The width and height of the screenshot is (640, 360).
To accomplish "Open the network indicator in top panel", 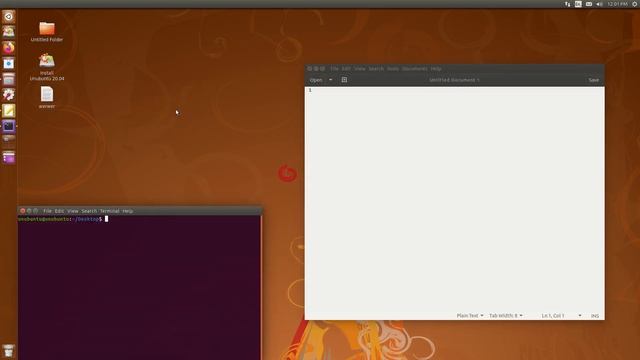I will [x=567, y=4].
